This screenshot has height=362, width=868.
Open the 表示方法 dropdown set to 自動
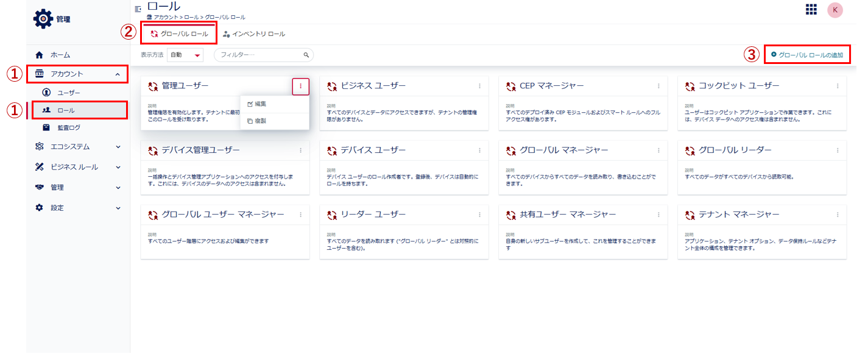point(185,55)
